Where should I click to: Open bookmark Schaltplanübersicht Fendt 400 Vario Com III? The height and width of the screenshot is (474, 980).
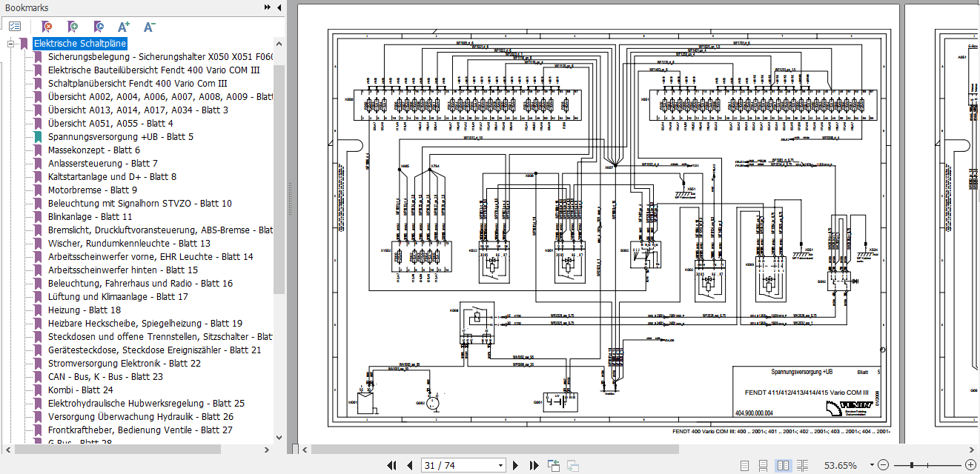click(x=137, y=84)
